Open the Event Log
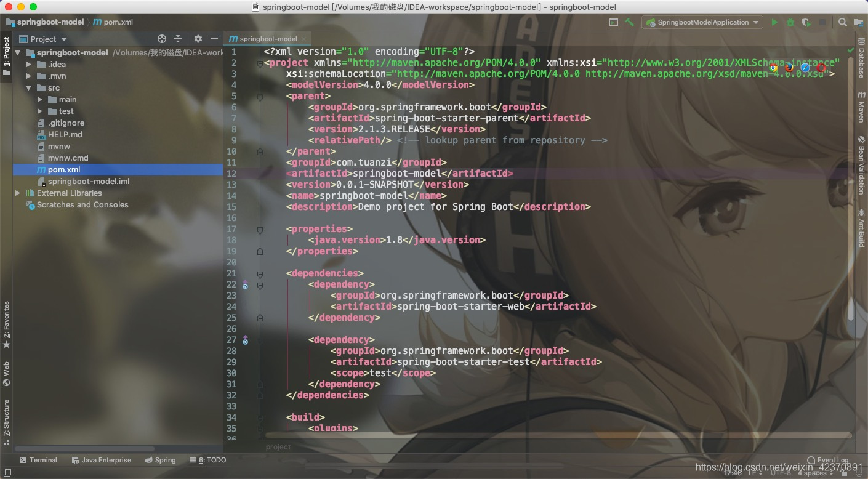Viewport: 868px width, 479px height. (827, 460)
